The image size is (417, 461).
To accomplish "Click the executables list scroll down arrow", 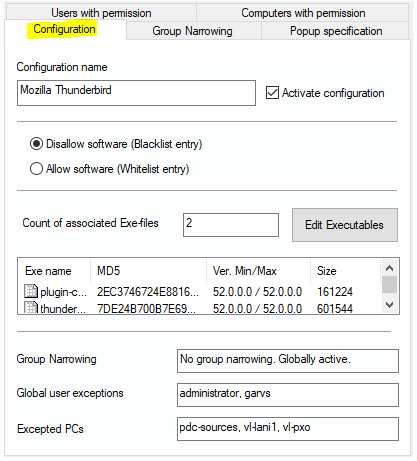I will click(x=389, y=305).
